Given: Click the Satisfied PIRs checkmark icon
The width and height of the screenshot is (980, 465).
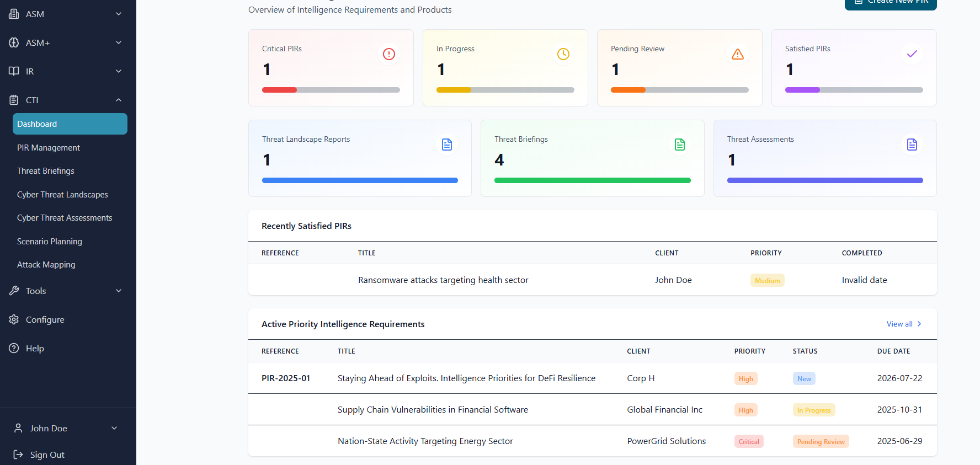Looking at the screenshot, I should click(912, 54).
